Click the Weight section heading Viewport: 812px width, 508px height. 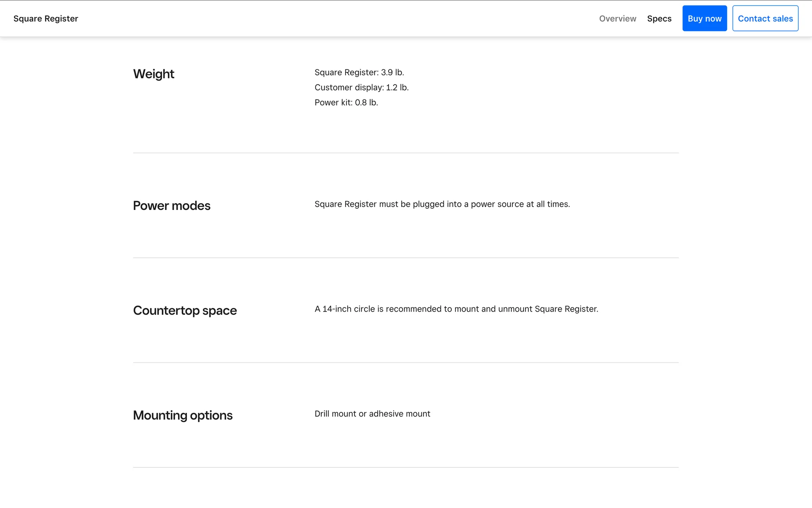[154, 74]
